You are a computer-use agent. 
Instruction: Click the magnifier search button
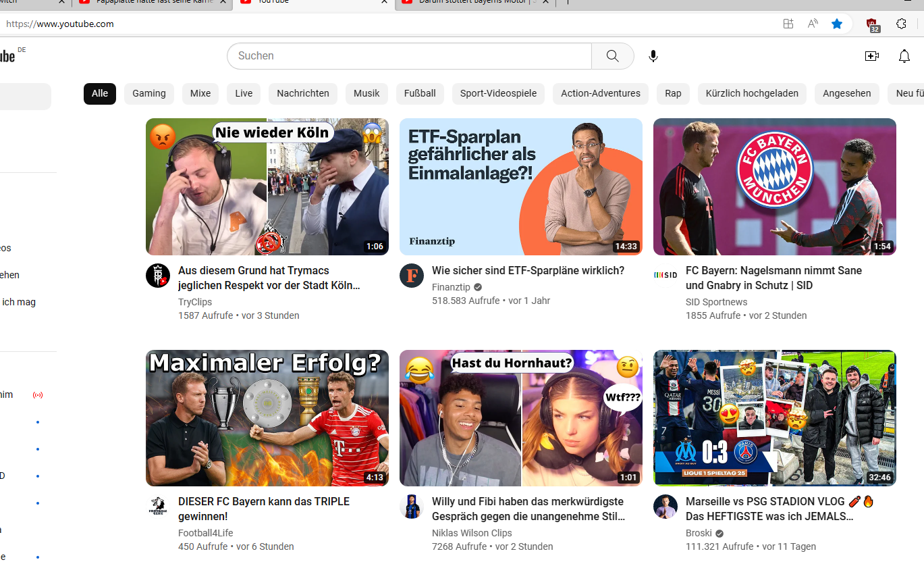click(x=612, y=56)
